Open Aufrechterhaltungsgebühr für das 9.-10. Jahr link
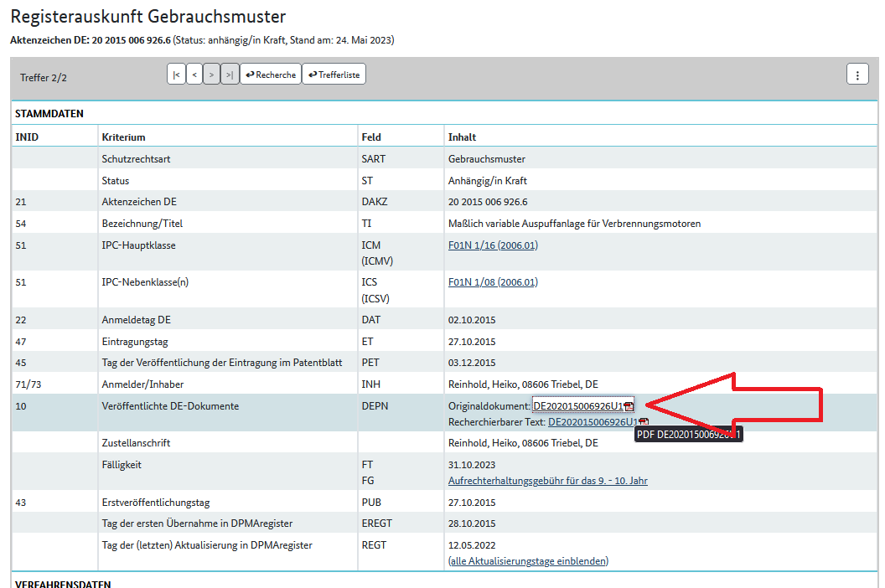The width and height of the screenshot is (885, 588). point(548,481)
